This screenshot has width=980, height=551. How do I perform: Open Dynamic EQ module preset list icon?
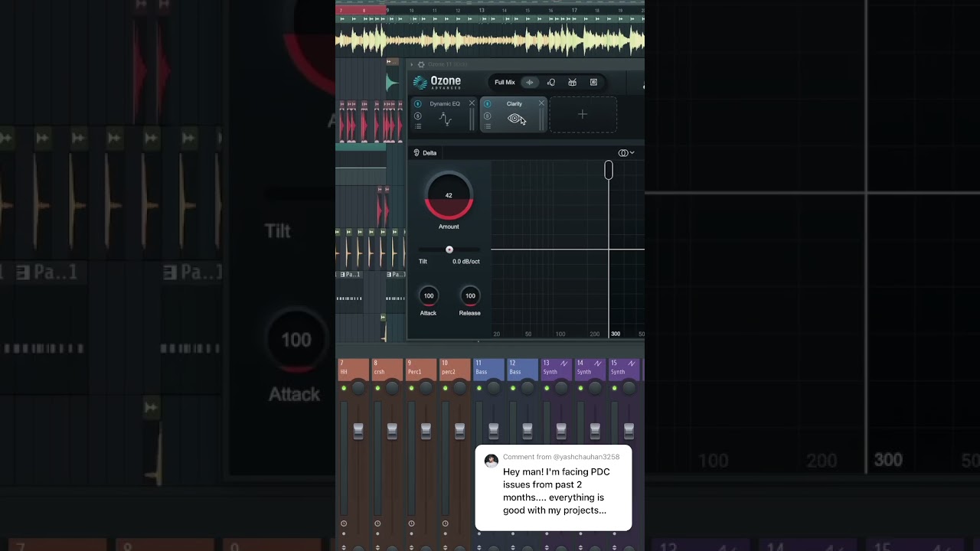pyautogui.click(x=417, y=126)
